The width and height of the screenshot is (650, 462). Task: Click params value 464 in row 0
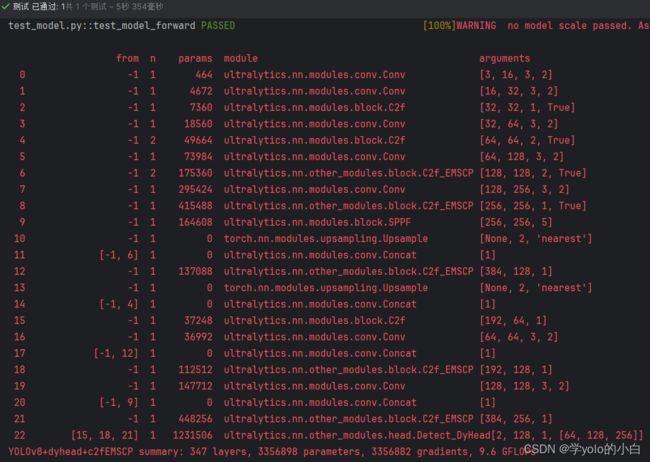204,75
